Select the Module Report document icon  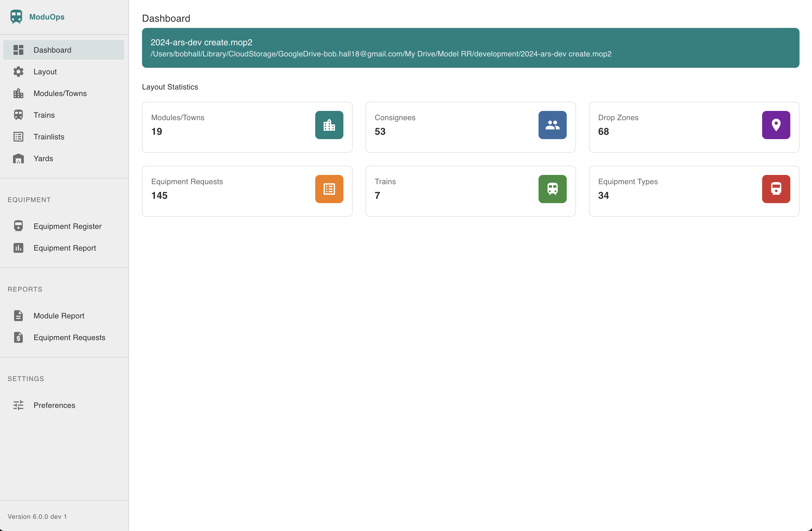tap(18, 316)
